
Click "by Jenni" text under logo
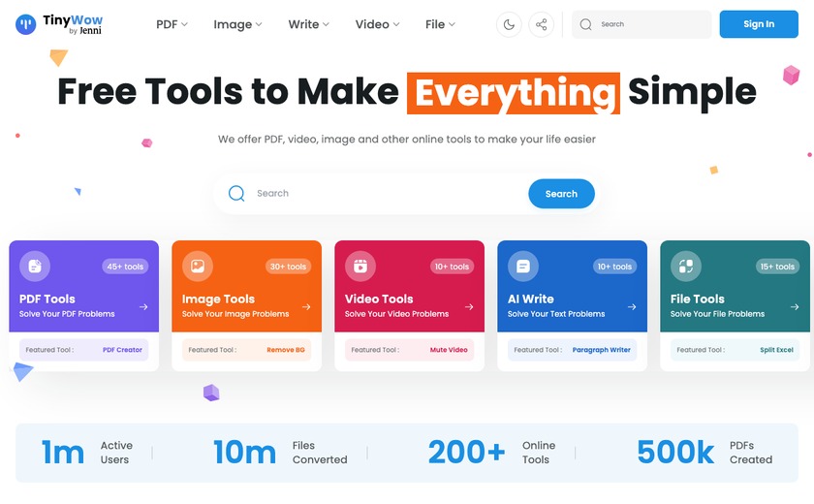[x=85, y=31]
